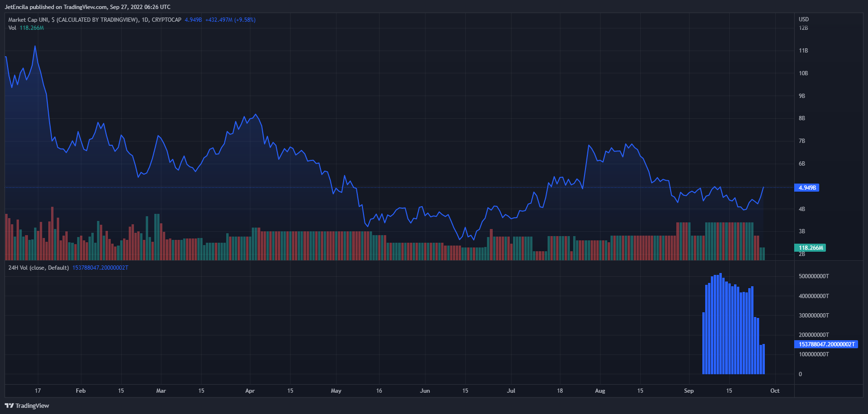Click the +432.497M (+9.58%) change value
This screenshot has width=868, height=414.
click(230, 20)
